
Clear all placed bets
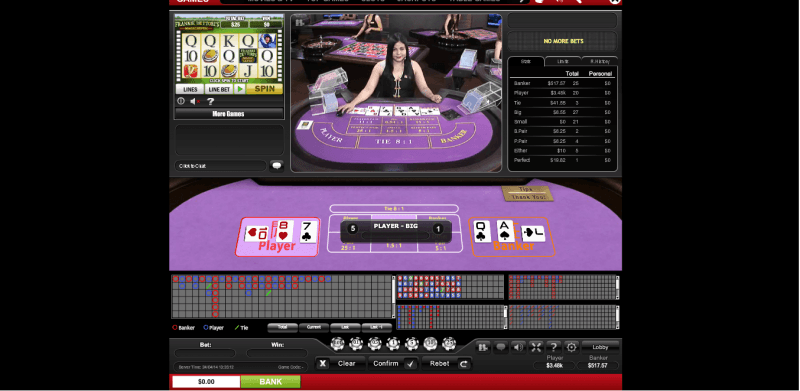point(340,363)
